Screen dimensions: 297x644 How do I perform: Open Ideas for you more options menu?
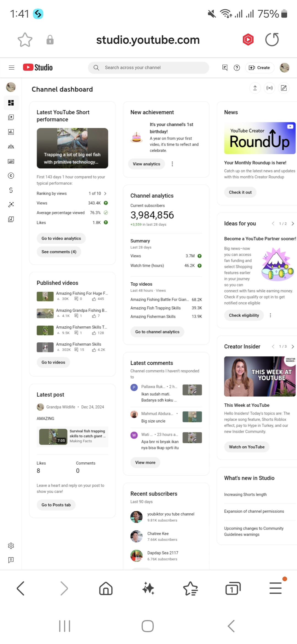tap(270, 315)
